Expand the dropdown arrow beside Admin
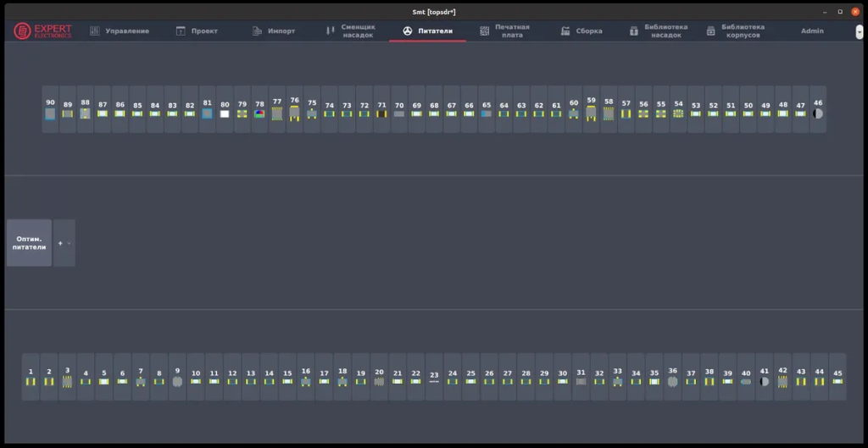The width and height of the screenshot is (868, 448). point(860,31)
